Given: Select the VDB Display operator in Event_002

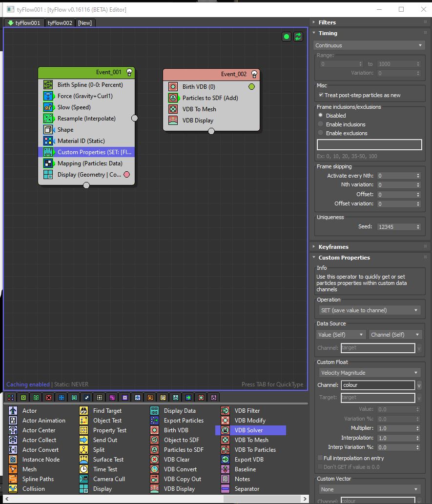Looking at the screenshot, I should [211, 121].
